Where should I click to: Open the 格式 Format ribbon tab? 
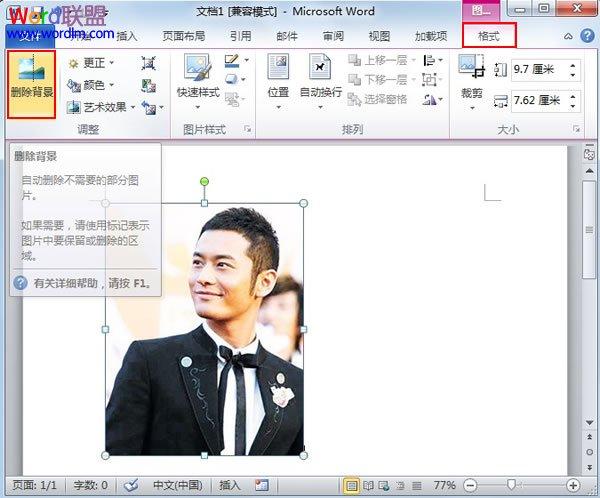tap(489, 36)
